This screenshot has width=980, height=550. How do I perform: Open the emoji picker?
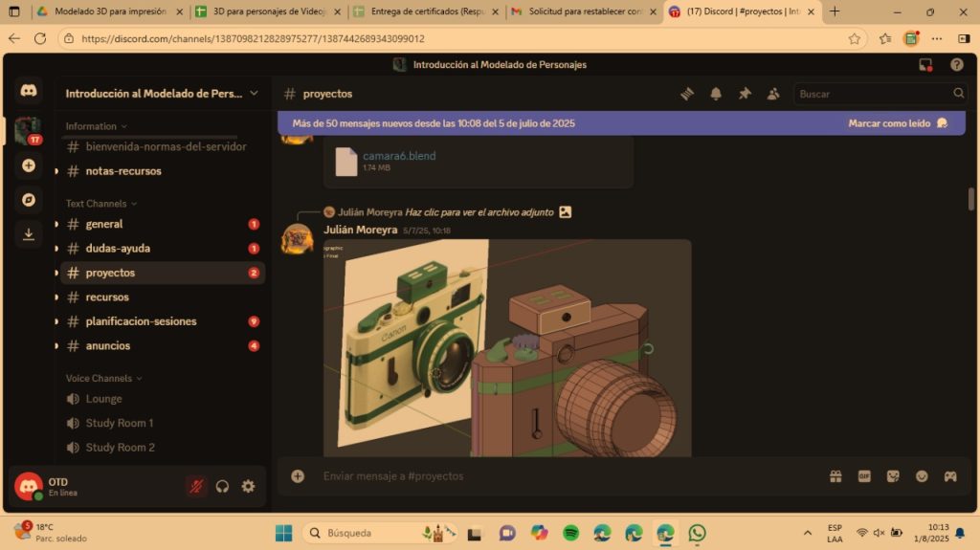(x=922, y=475)
